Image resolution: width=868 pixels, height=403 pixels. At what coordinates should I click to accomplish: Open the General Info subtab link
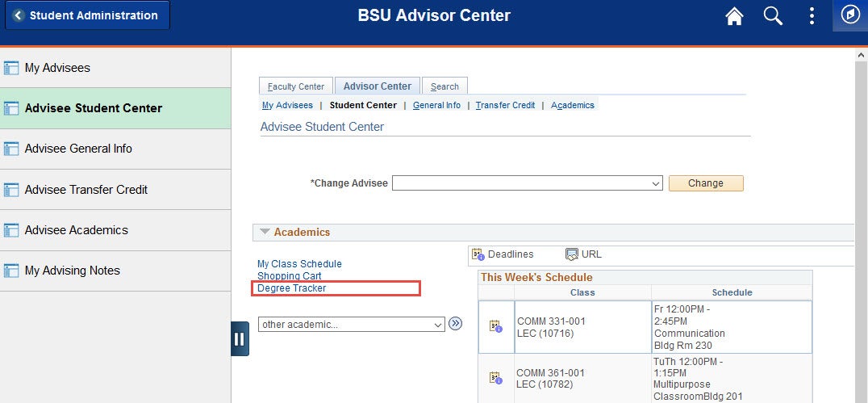pos(436,105)
